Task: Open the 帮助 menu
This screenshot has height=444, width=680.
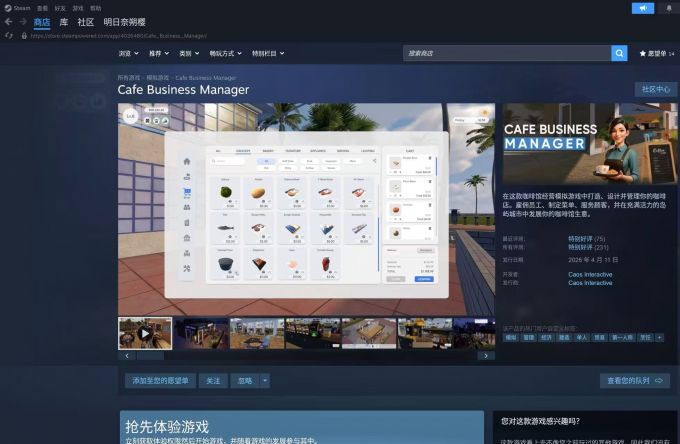Action: pos(95,8)
